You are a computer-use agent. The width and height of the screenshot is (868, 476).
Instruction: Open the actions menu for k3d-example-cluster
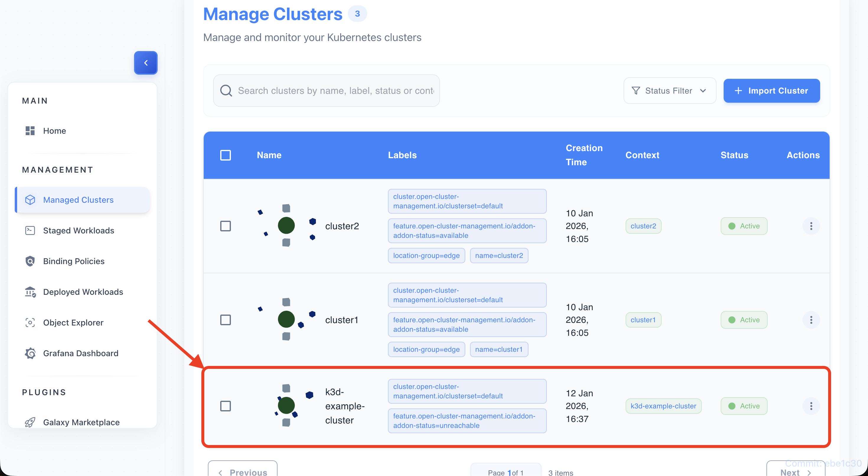(x=811, y=406)
